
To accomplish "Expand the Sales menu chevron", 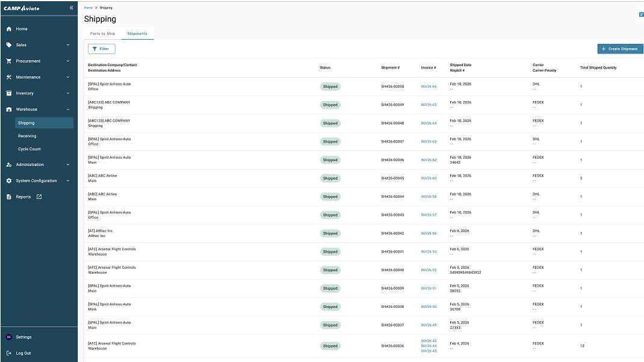I will [68, 45].
